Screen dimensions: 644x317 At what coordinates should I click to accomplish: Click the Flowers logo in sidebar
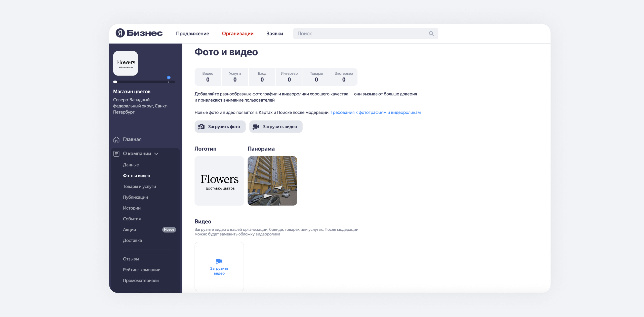126,63
